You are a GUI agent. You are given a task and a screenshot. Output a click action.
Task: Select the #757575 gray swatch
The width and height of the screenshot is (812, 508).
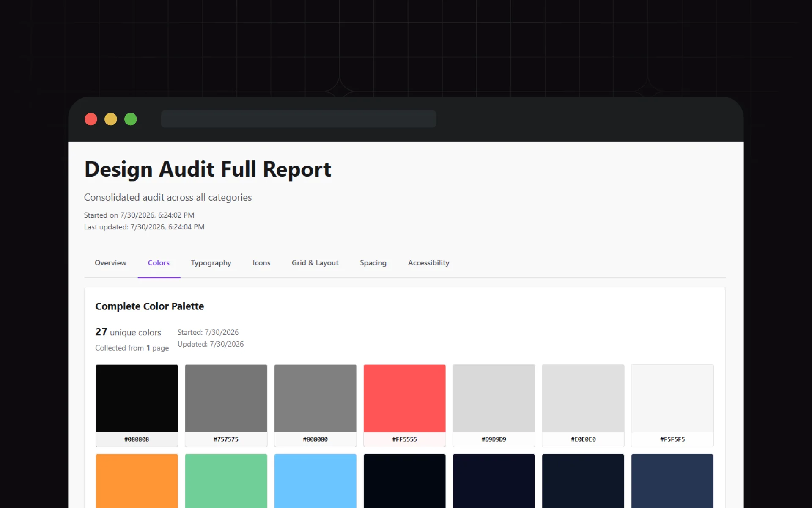pyautogui.click(x=226, y=406)
